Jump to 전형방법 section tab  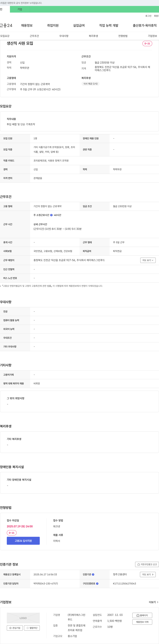click(x=123, y=36)
